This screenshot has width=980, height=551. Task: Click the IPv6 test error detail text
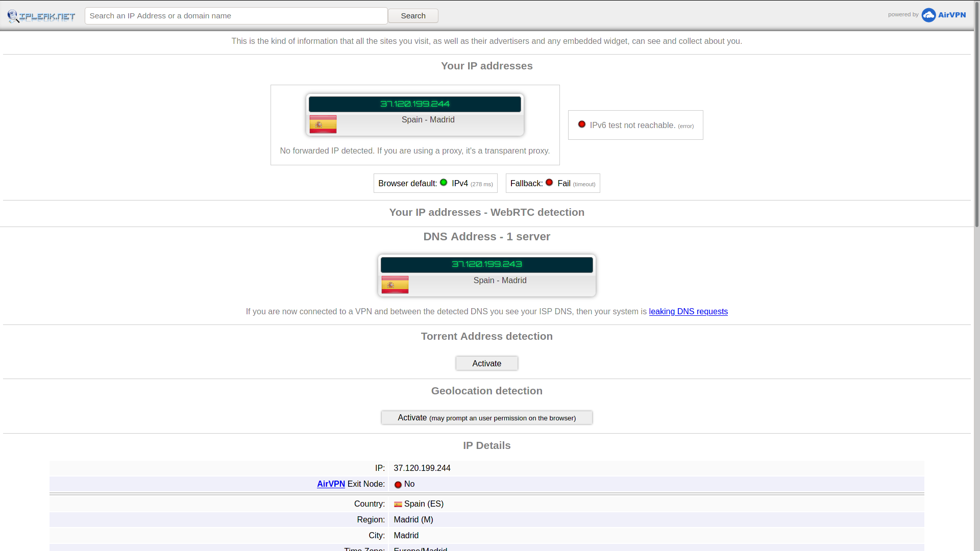tap(685, 126)
